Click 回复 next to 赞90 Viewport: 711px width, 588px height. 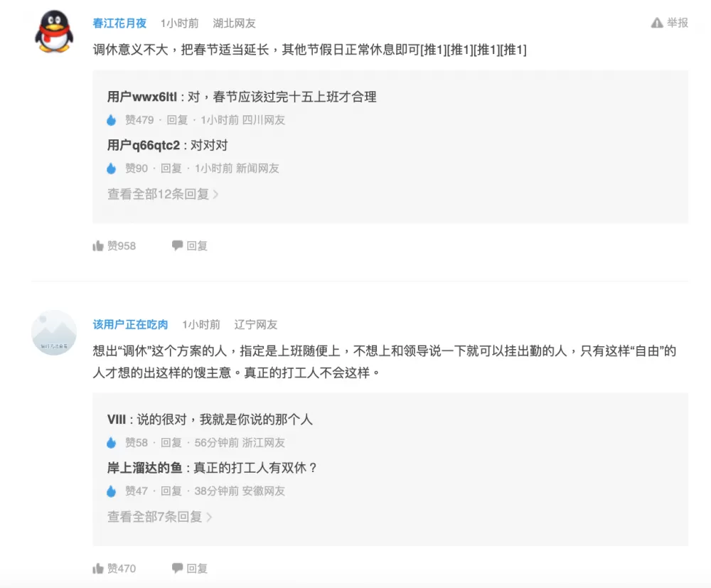tap(171, 169)
